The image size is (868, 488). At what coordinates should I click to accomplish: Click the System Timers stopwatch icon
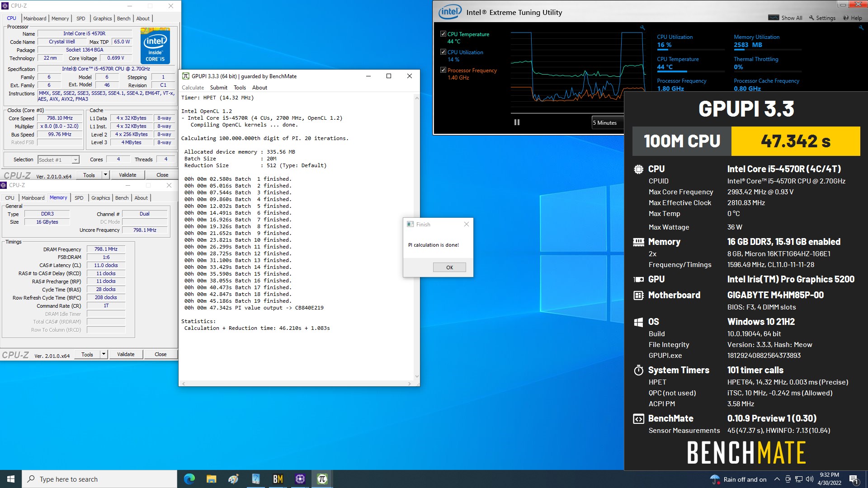638,370
